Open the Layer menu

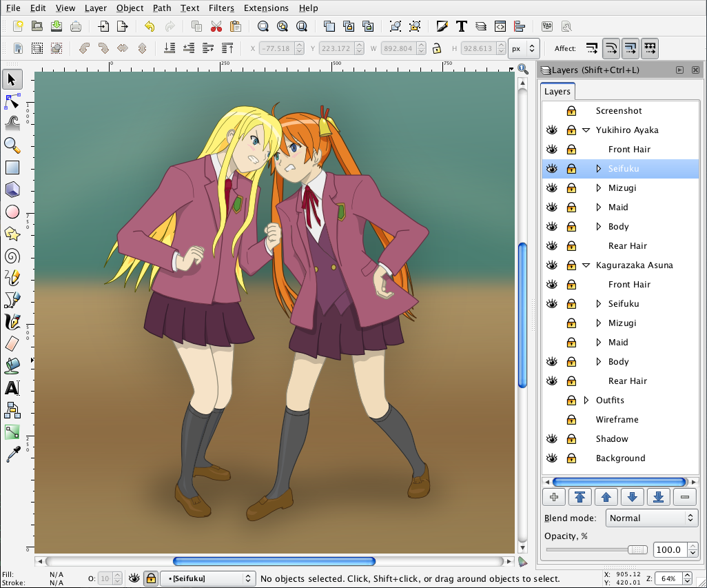[x=96, y=8]
